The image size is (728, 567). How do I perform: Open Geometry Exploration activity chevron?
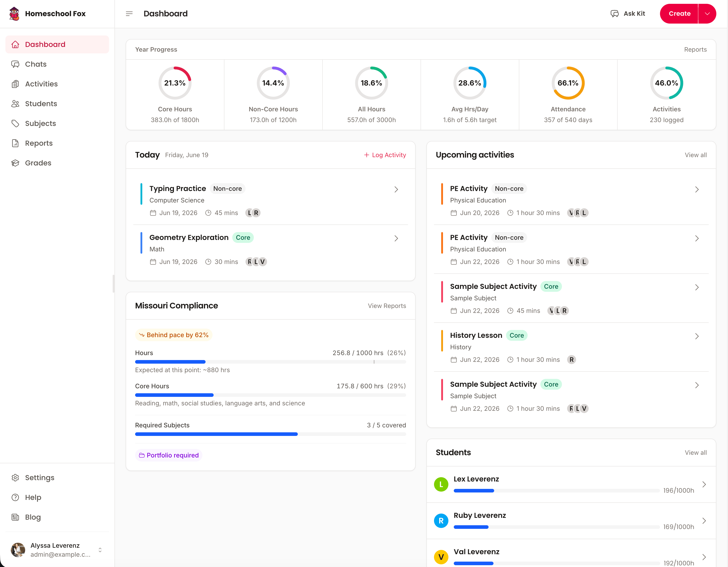[x=396, y=238]
